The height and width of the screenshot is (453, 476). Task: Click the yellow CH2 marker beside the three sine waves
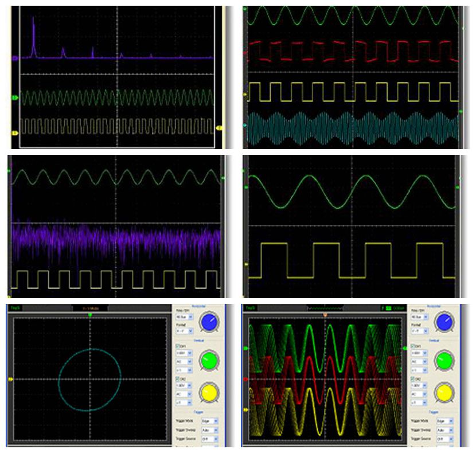click(245, 410)
